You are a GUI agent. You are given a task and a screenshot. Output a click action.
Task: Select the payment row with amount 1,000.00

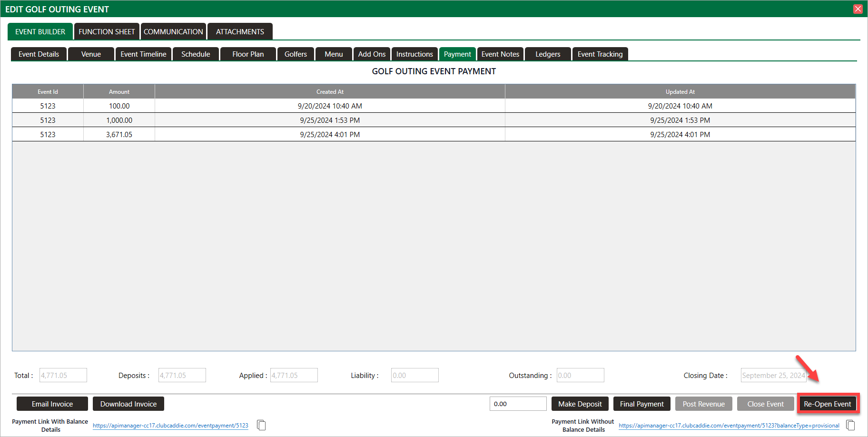434,120
